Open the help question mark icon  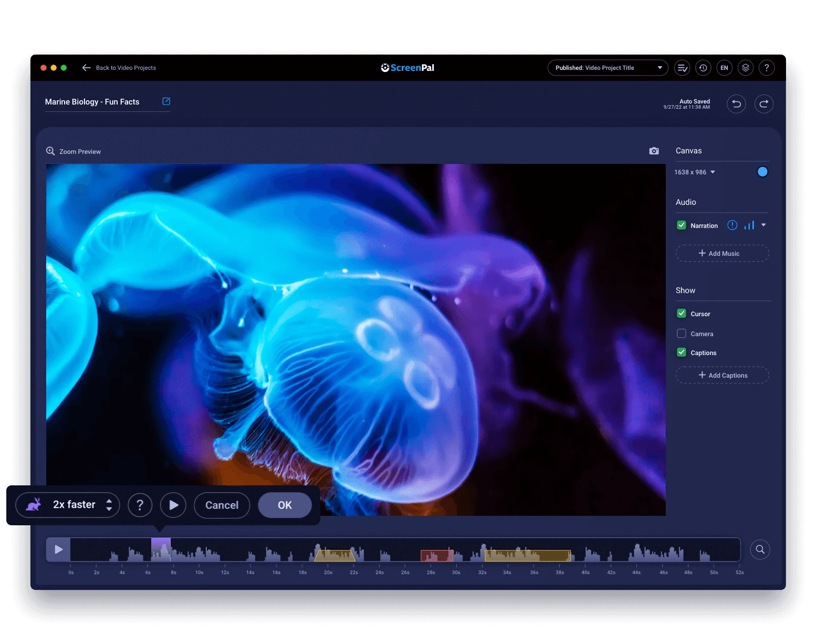click(767, 67)
